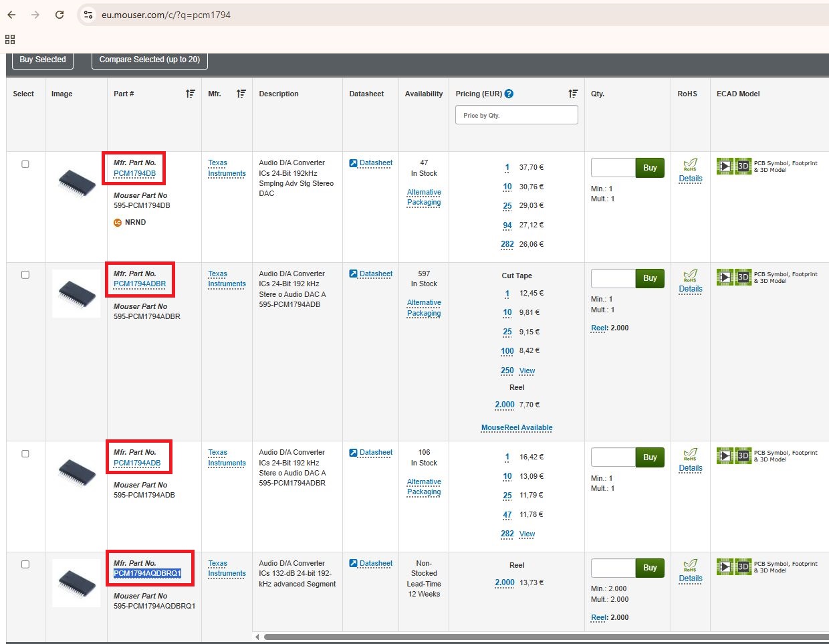The image size is (829, 644).
Task: Click View pricing link for 282 quantity PCM1794ADB
Action: 527,534
